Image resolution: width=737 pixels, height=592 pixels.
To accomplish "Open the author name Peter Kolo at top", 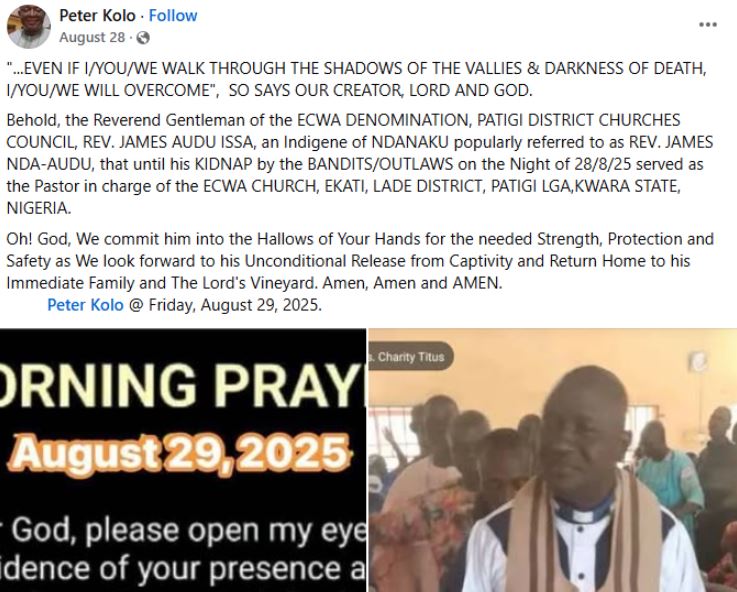I will [x=97, y=16].
